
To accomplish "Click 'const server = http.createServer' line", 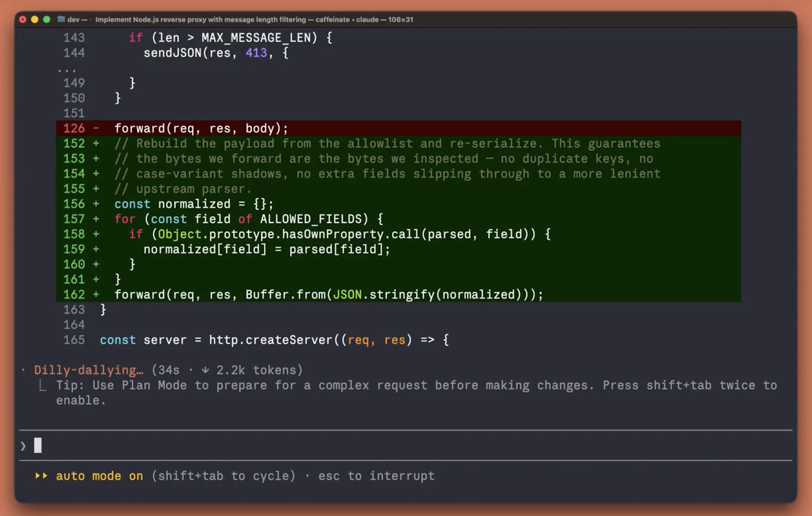I will click(274, 340).
